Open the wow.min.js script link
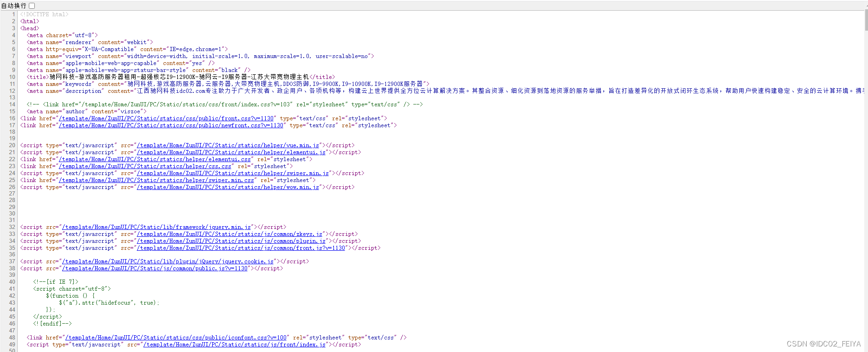 click(x=228, y=187)
